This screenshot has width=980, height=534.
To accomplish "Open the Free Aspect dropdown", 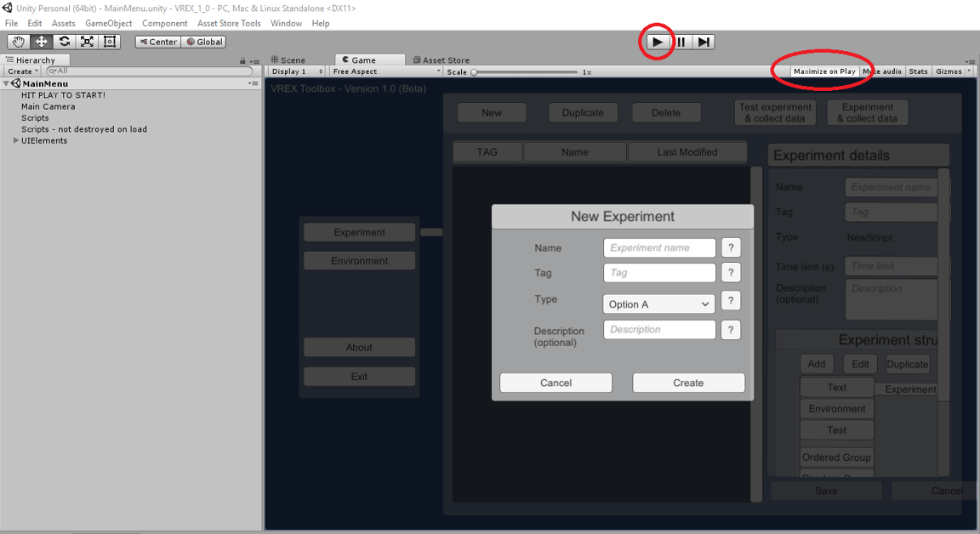I will coord(385,71).
